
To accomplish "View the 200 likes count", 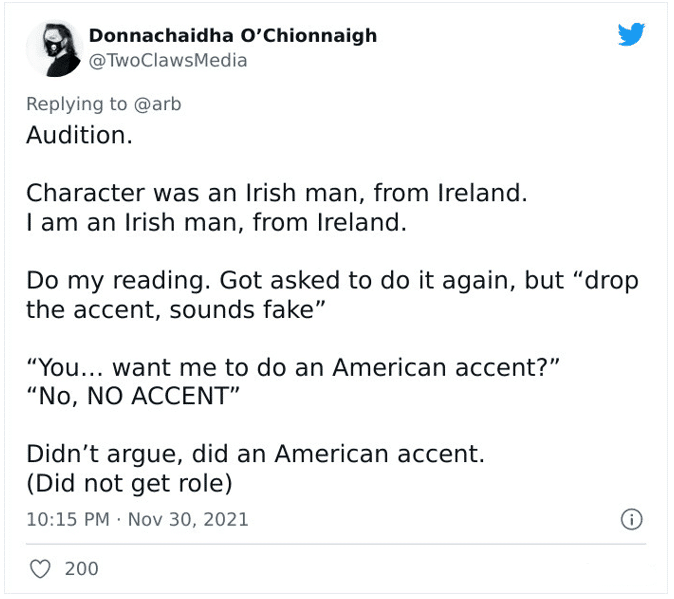I will (82, 569).
